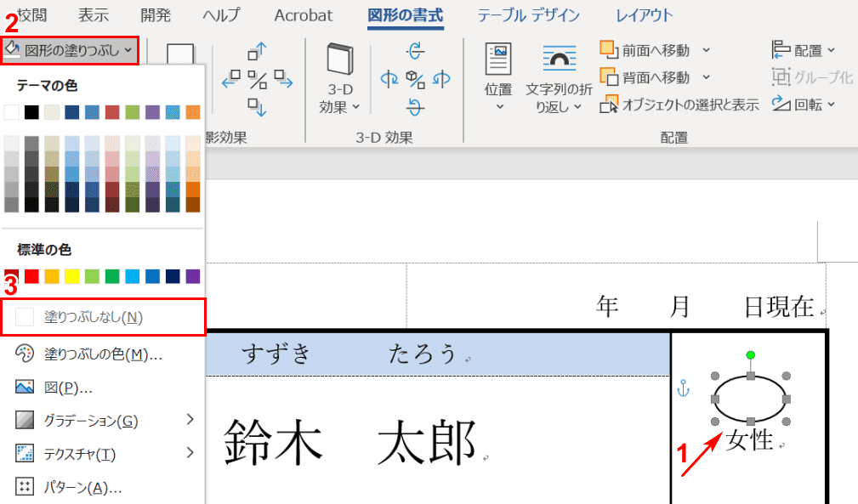Open the Acrobat ribbon tab
The image size is (858, 504).
tap(303, 15)
